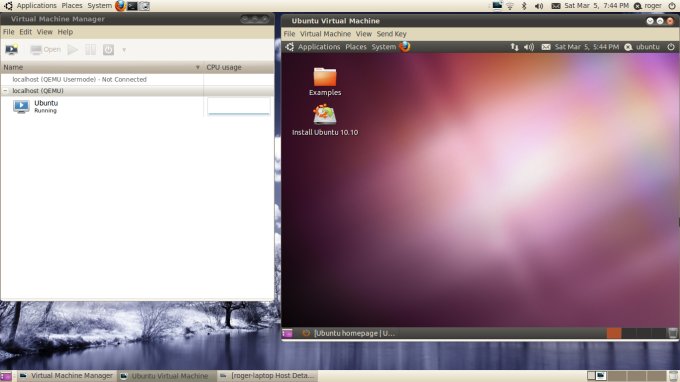Click the Shut down power toolbar icon
The height and width of the screenshot is (382, 680).
tap(108, 50)
